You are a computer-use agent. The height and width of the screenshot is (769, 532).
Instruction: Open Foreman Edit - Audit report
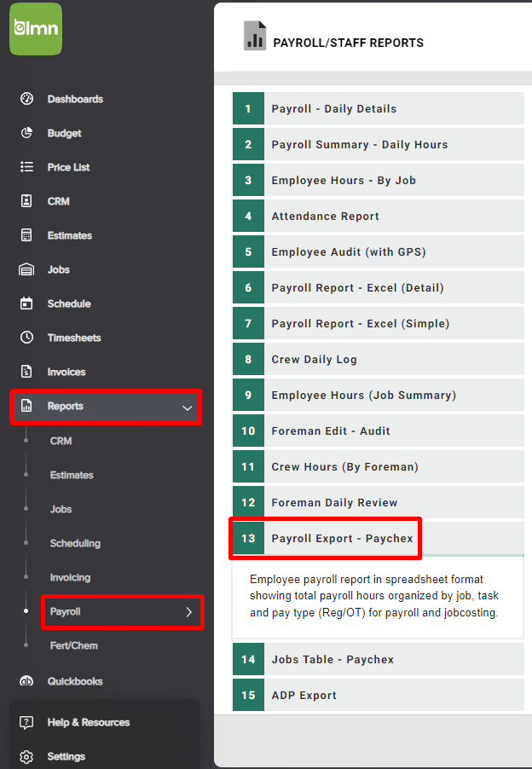click(x=378, y=431)
